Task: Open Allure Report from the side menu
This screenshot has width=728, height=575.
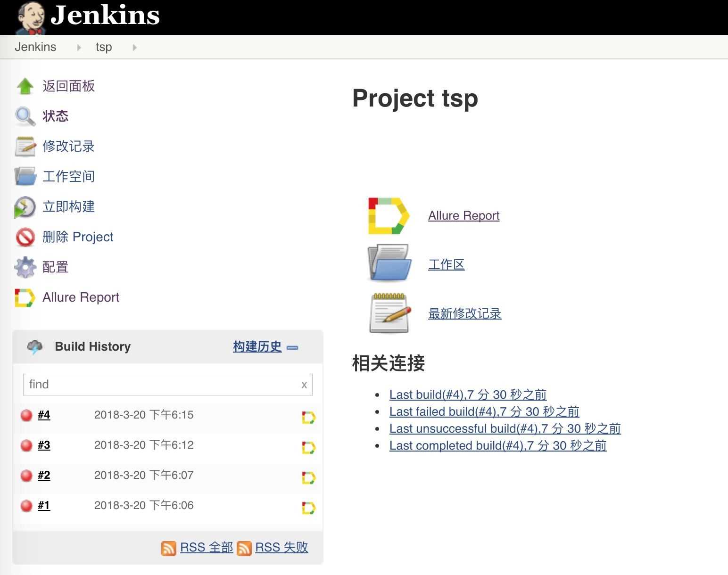Action: [81, 297]
